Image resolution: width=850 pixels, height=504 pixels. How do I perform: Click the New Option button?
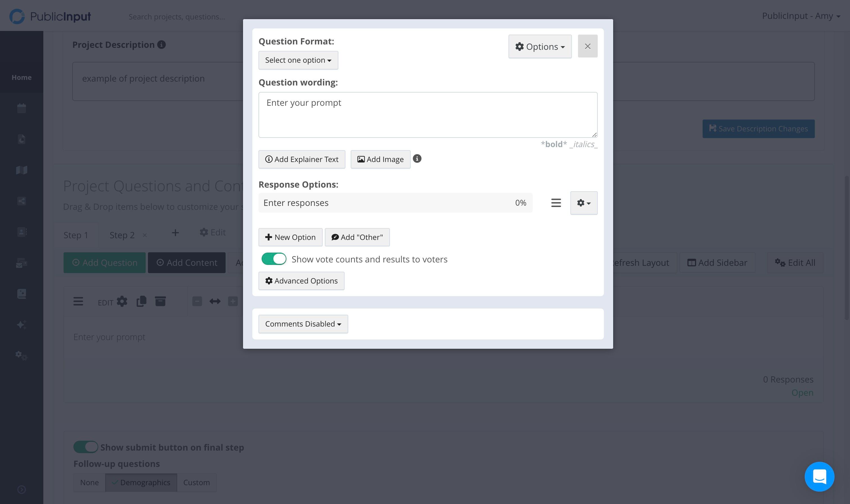290,237
